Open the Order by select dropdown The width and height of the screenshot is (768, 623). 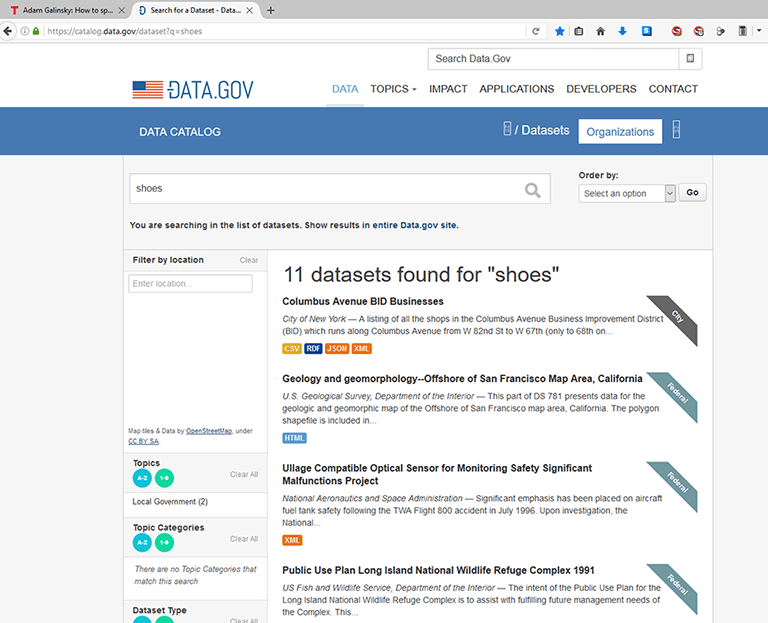[x=627, y=193]
